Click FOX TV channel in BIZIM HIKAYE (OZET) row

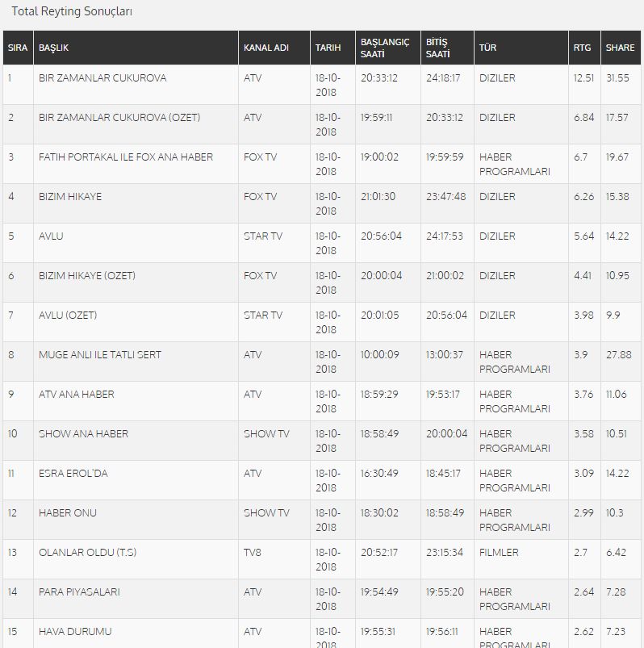(260, 276)
